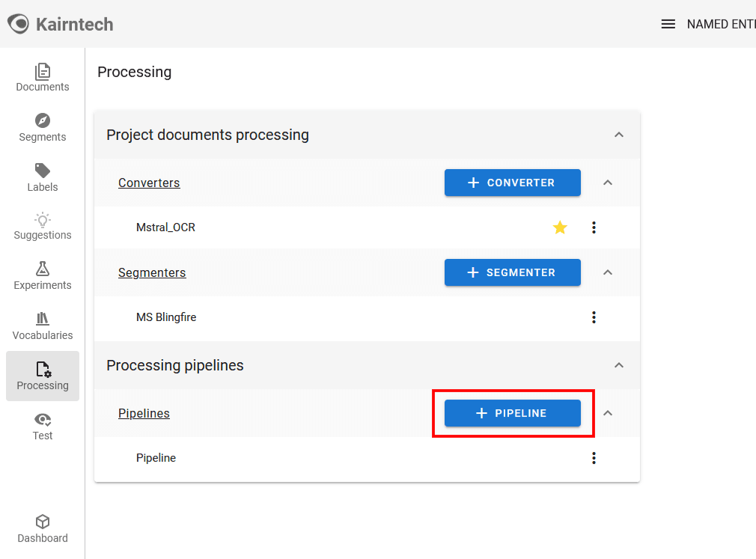Open options menu for MS Blingfire
756x559 pixels.
coord(594,317)
